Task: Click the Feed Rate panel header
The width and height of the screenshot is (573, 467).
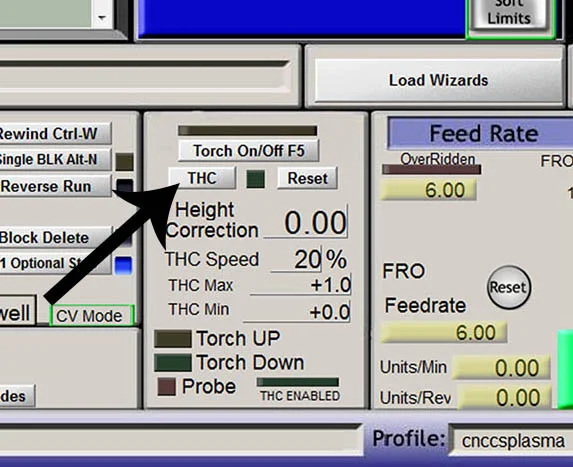Action: (480, 133)
